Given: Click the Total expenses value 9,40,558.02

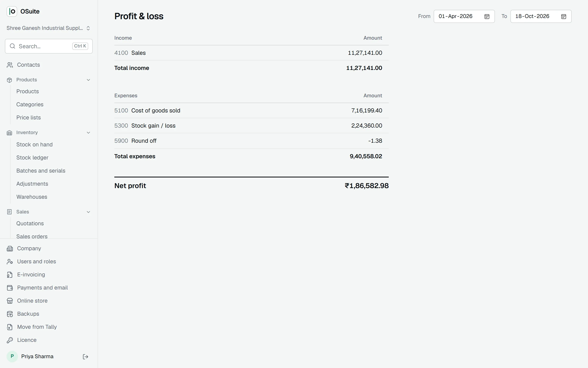Looking at the screenshot, I should point(366,156).
